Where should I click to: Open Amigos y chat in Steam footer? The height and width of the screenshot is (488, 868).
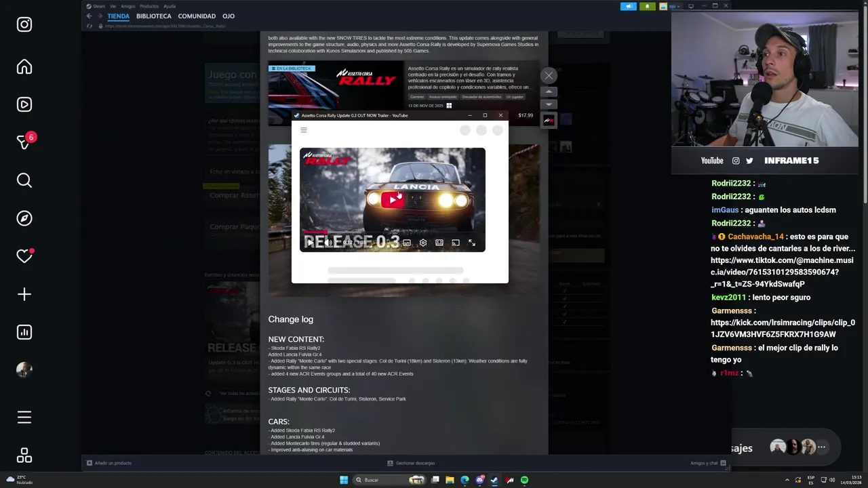708,463
